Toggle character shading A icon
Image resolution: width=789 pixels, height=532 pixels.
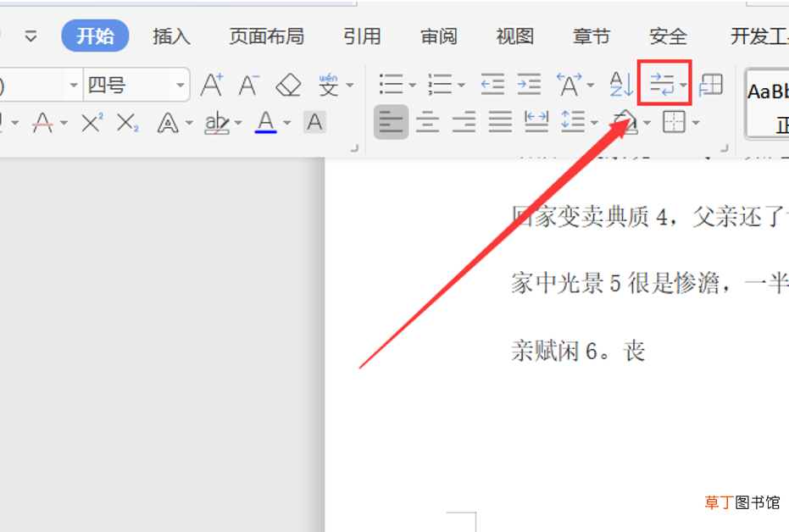[x=315, y=122]
